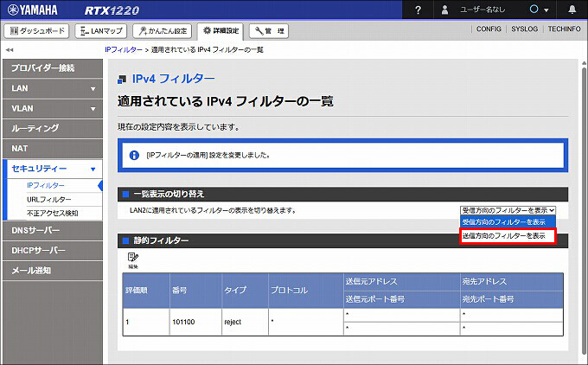Click the 宛先ポート番号 column header

[x=512, y=299]
